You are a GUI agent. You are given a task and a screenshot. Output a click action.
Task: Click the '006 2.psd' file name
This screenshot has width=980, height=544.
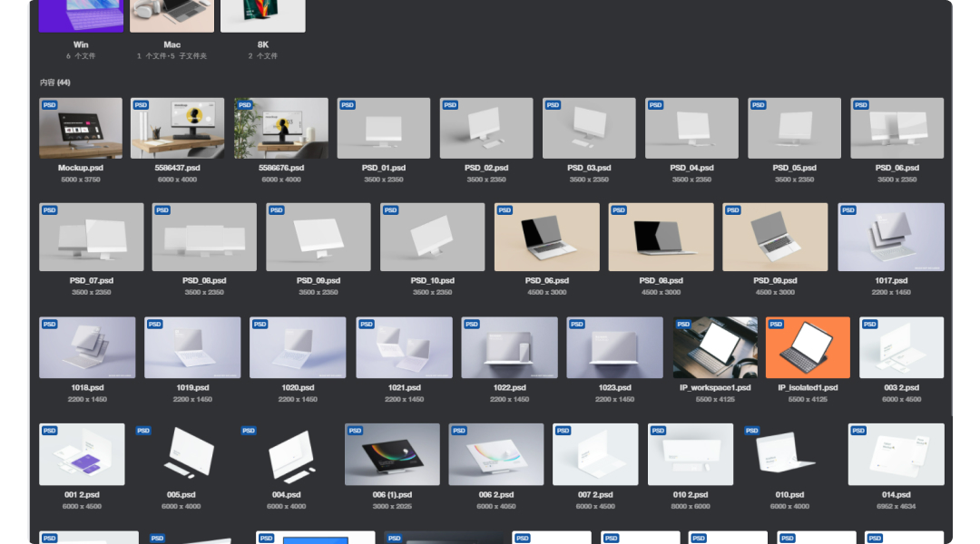click(x=496, y=495)
